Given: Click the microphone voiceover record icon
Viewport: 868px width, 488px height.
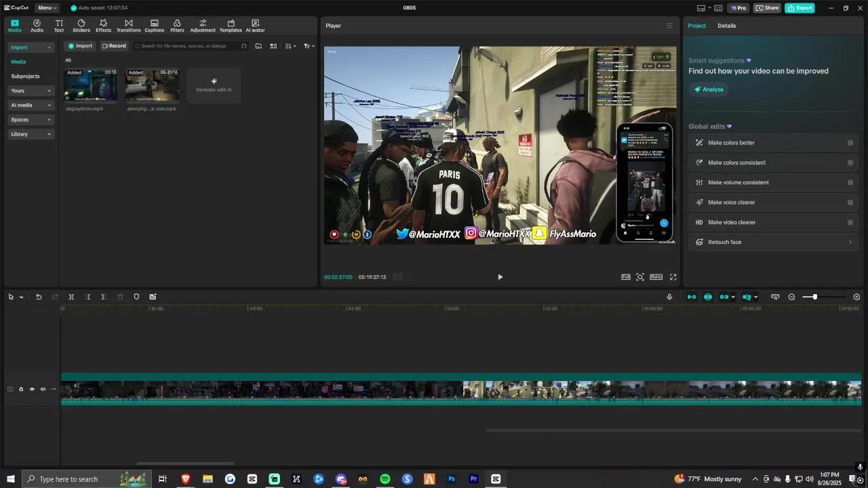Looking at the screenshot, I should [x=669, y=297].
